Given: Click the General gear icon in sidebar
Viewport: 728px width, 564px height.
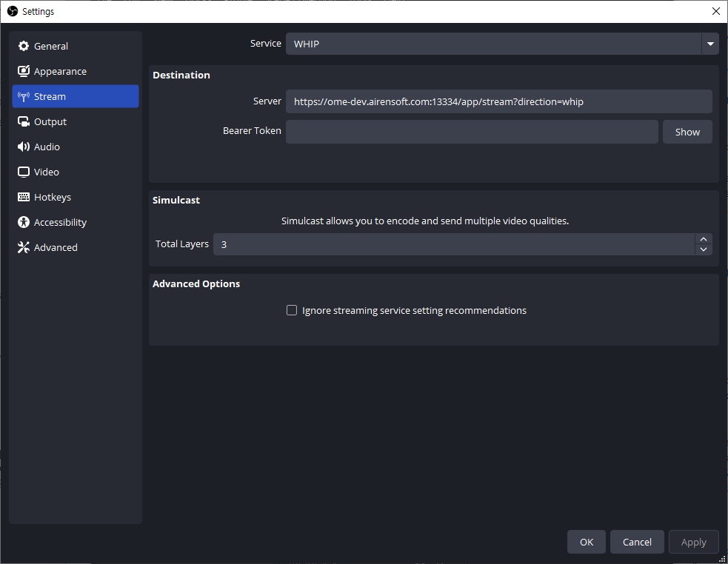Looking at the screenshot, I should pos(24,46).
